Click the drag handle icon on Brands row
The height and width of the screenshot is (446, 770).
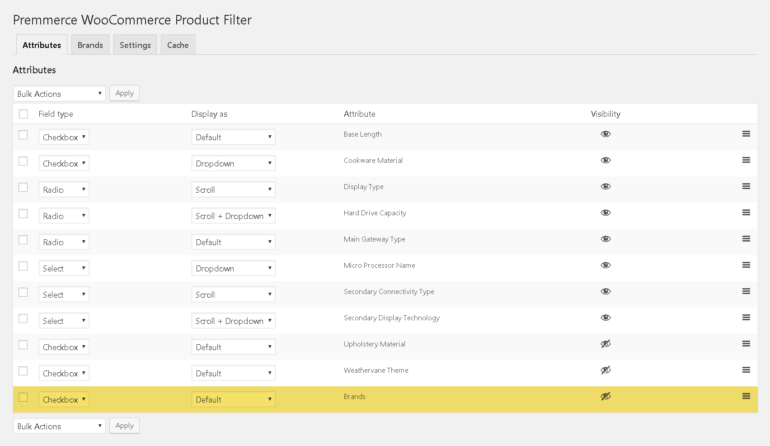pyautogui.click(x=746, y=396)
